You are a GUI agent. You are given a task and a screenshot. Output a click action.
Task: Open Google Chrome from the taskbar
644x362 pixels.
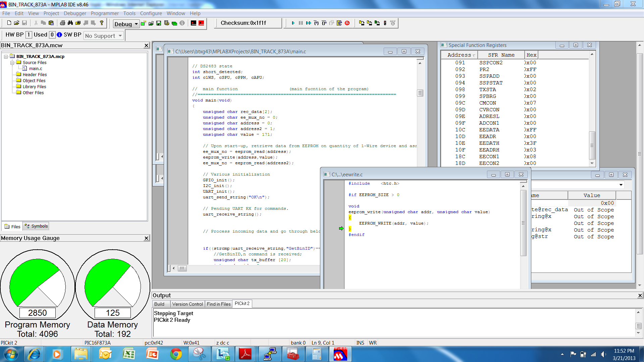[176, 354]
